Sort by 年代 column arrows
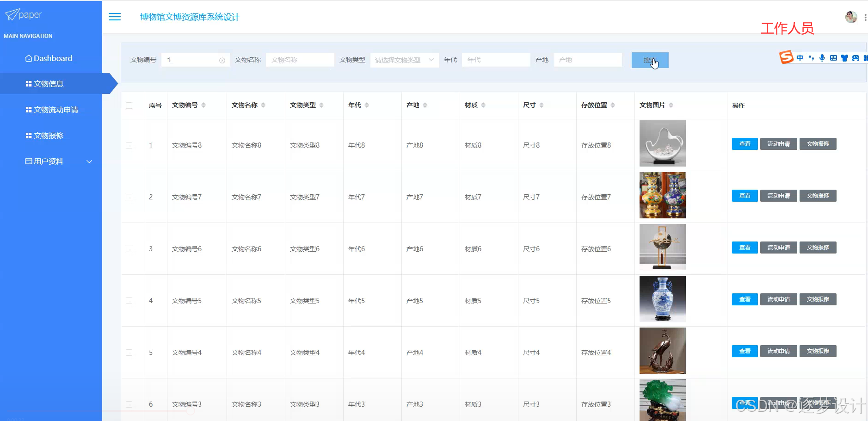Image resolution: width=868 pixels, height=421 pixels. tap(367, 105)
